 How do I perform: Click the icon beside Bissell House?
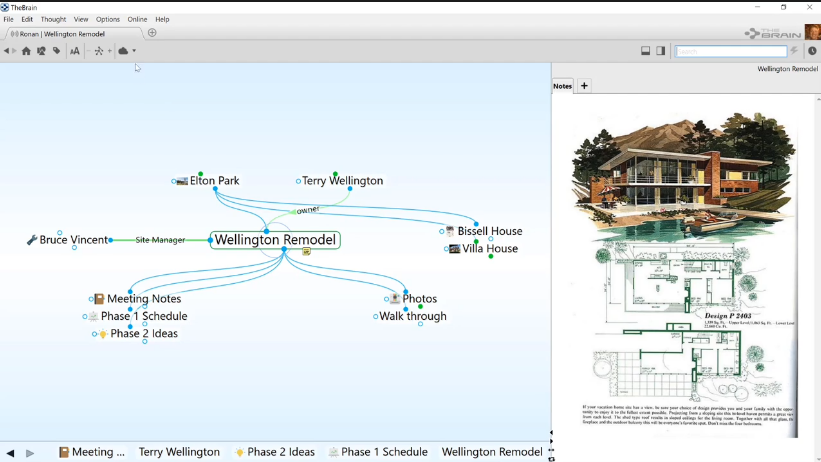450,231
